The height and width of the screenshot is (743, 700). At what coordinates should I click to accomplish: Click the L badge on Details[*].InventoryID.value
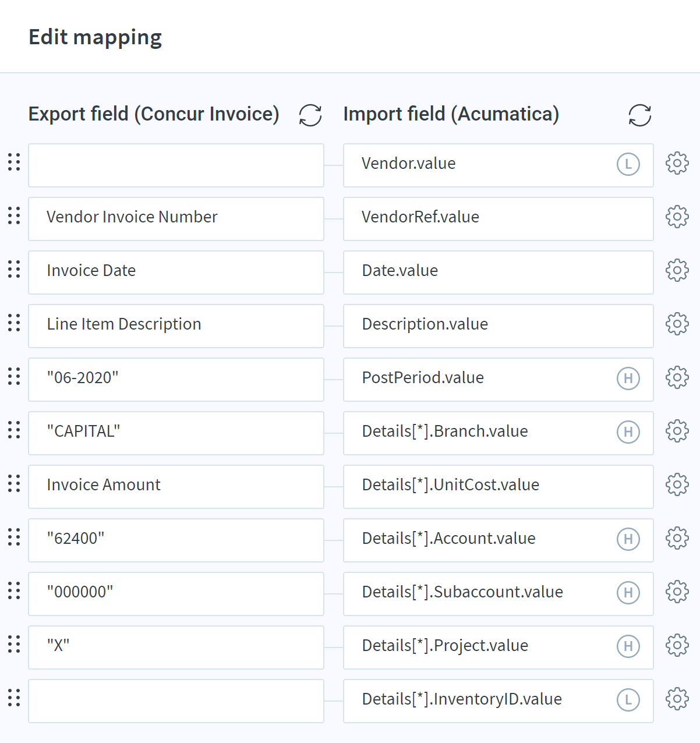[x=628, y=700]
